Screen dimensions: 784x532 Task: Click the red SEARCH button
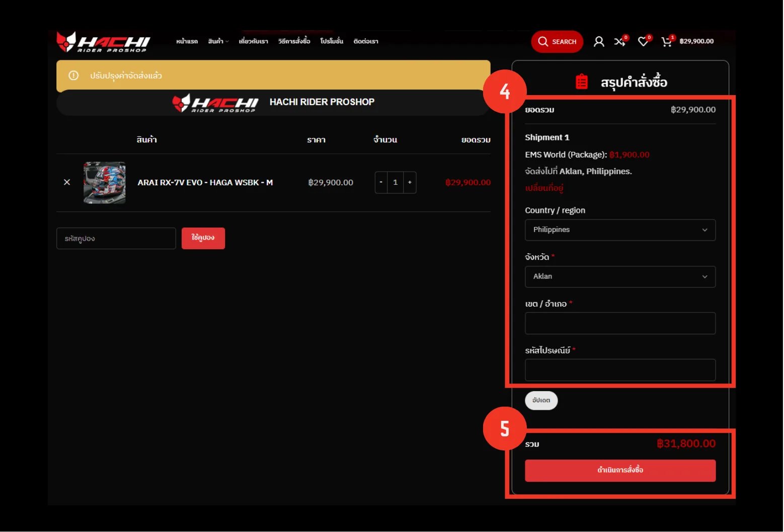(x=557, y=42)
